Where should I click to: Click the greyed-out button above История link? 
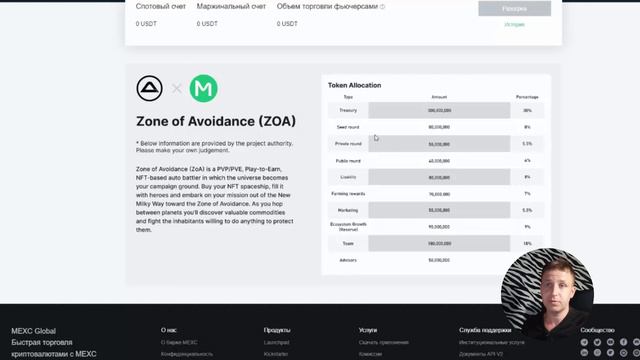tap(514, 8)
